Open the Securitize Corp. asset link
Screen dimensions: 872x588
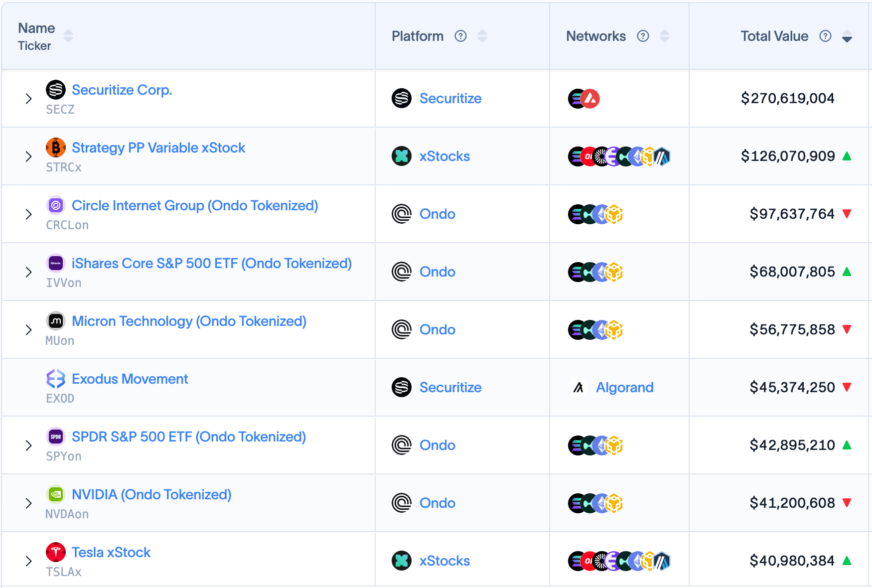pos(122,90)
